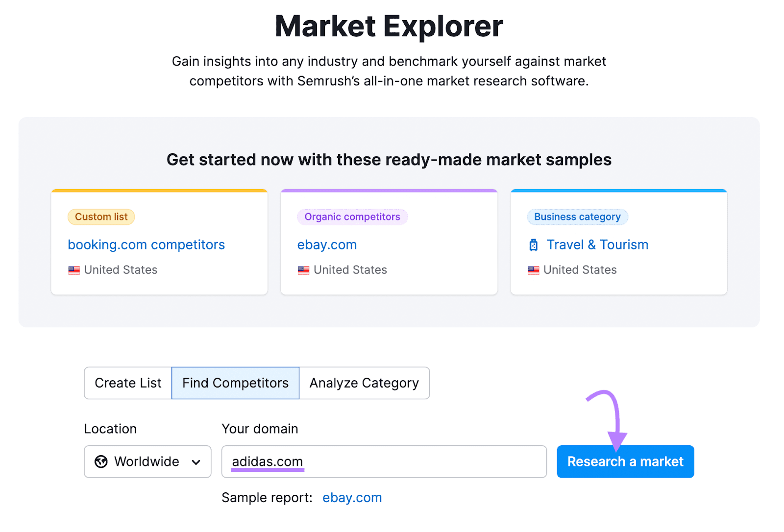
Task: Click inside the adidas.com domain field
Action: [384, 461]
